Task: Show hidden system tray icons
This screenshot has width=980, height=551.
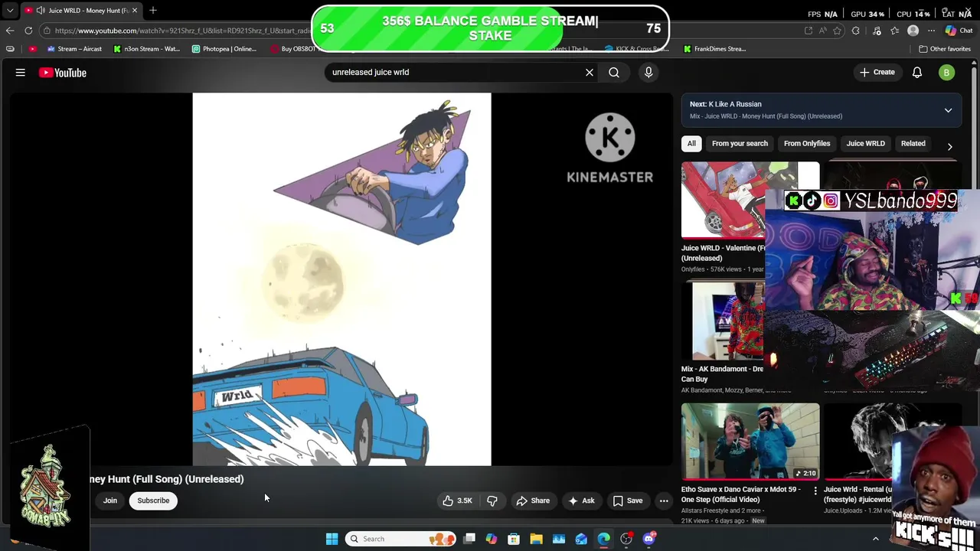Action: coord(876,539)
